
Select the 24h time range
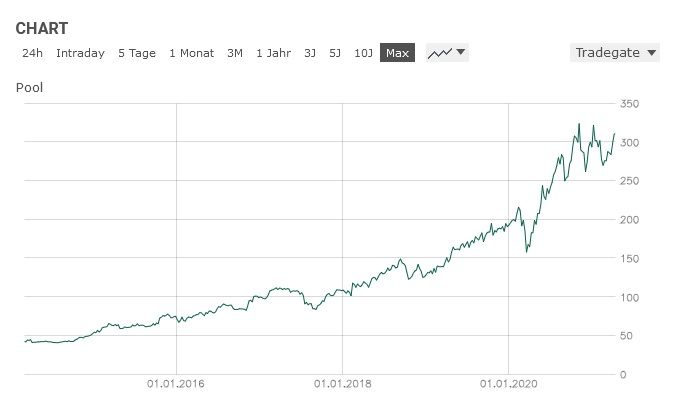[31, 53]
